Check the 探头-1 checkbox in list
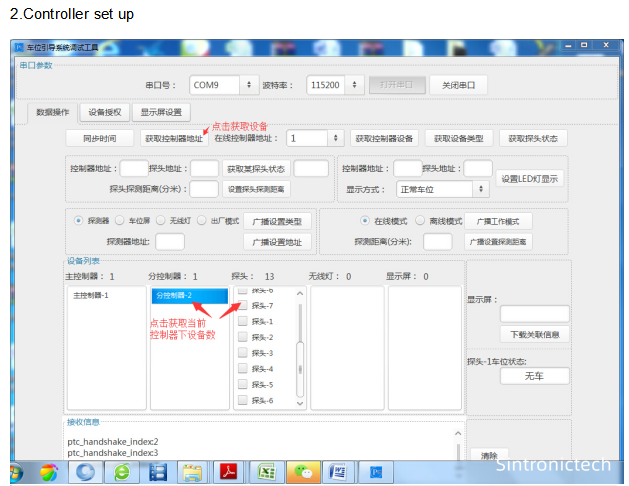Viewport: 629px width, 486px height. 243,321
